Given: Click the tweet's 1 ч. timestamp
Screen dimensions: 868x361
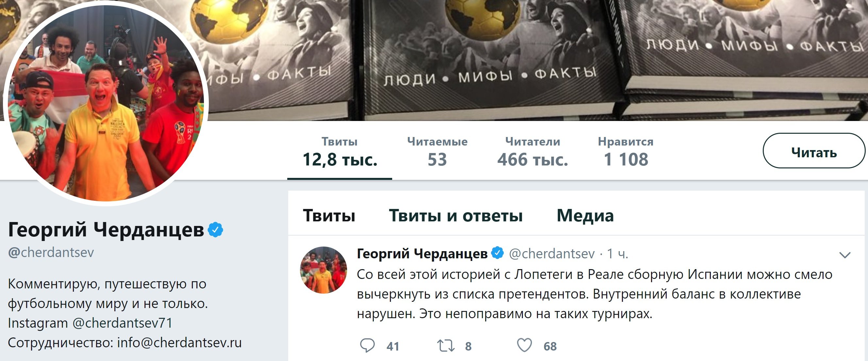Looking at the screenshot, I should [618, 254].
